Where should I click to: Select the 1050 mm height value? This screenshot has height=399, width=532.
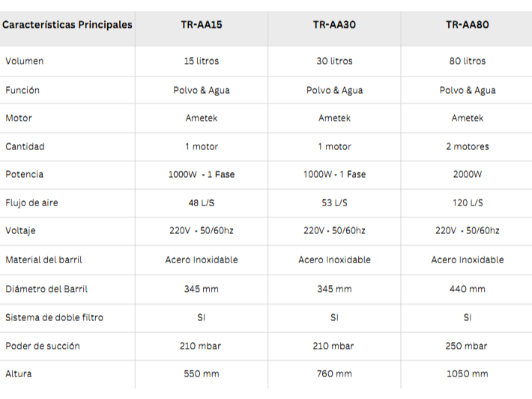(467, 373)
